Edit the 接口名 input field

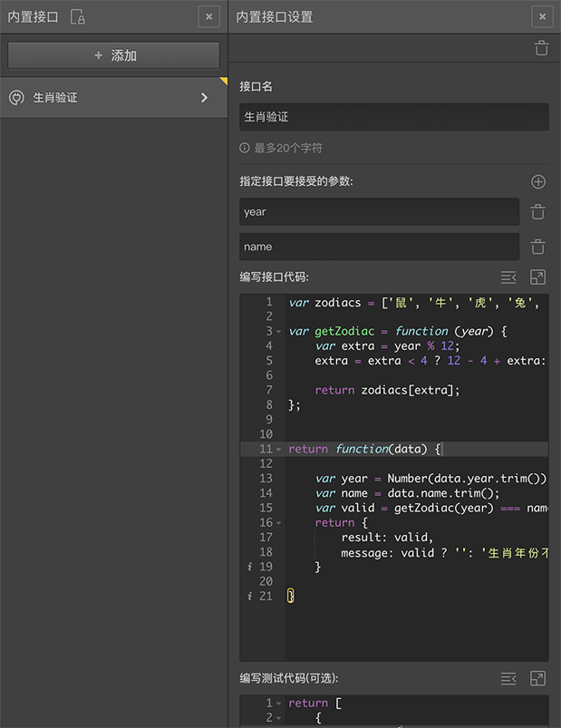click(x=394, y=117)
